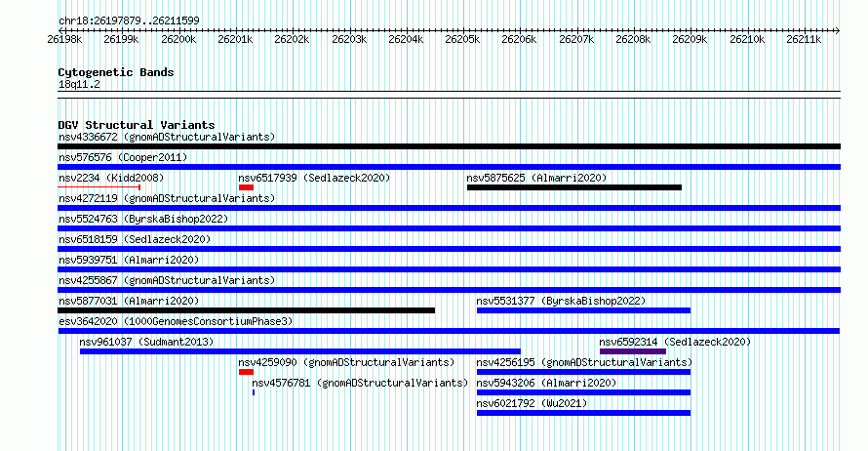Image resolution: width=868 pixels, height=451 pixels.
Task: Select the blue nsv5943206 variant bar
Action: click(583, 392)
